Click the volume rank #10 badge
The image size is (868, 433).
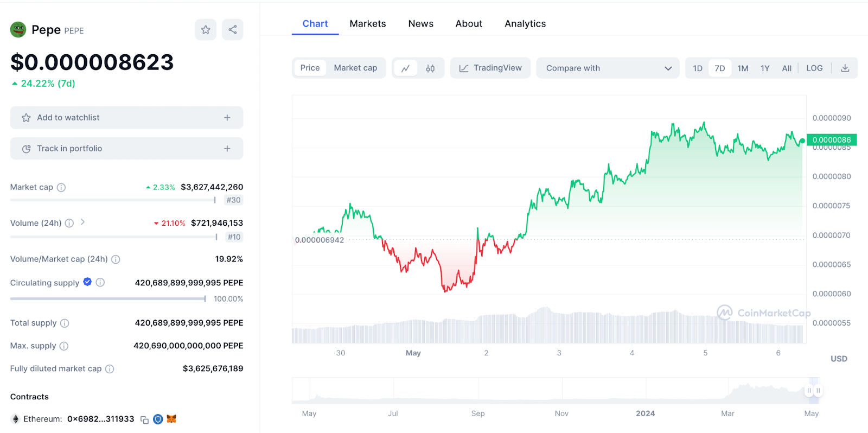click(234, 237)
